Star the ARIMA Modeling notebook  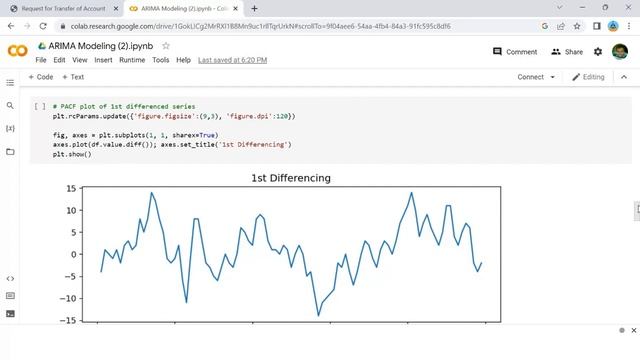166,46
